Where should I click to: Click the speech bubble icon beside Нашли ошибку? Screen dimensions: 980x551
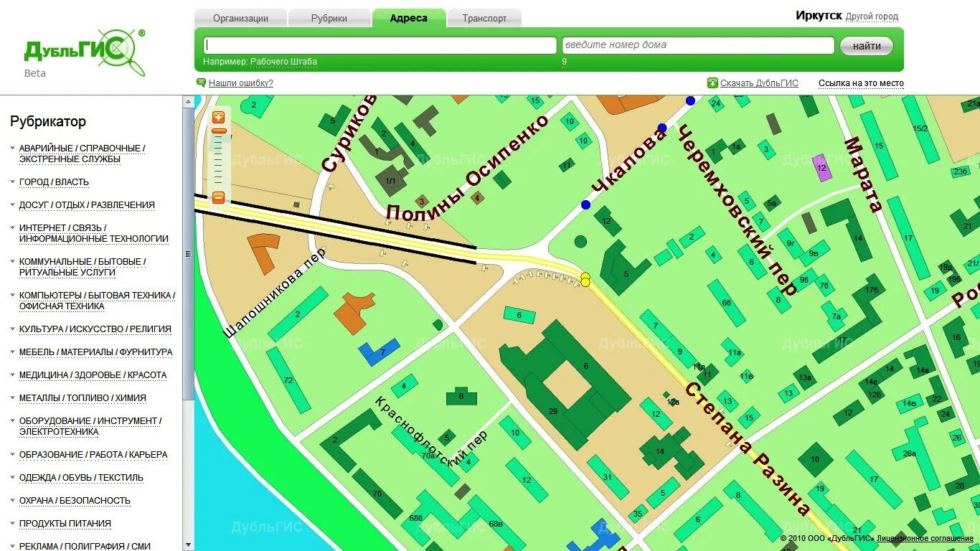(201, 83)
